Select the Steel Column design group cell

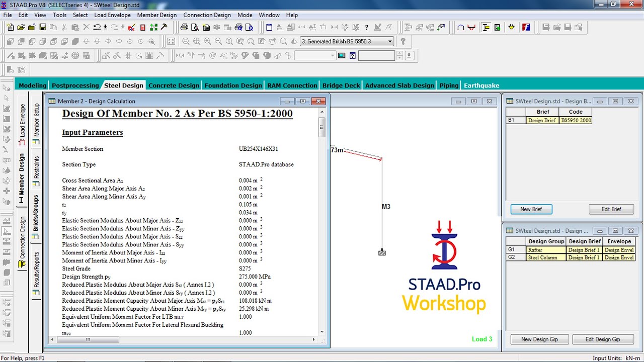click(x=546, y=257)
